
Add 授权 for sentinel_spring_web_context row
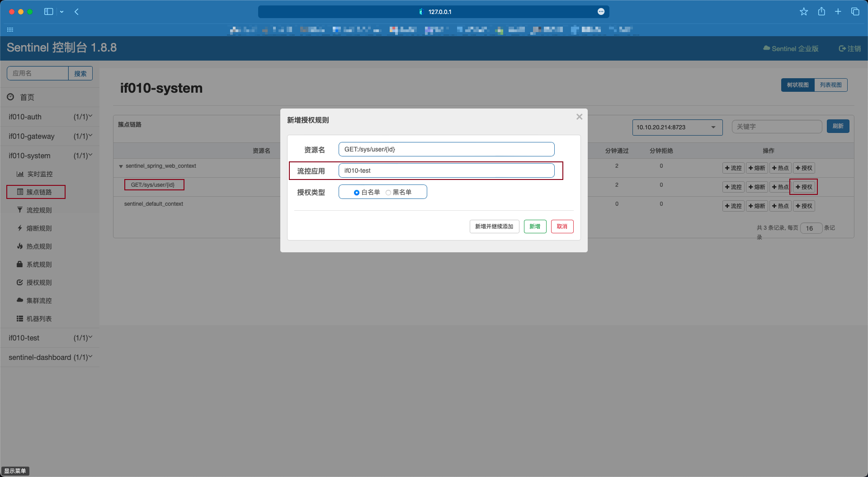(x=804, y=168)
